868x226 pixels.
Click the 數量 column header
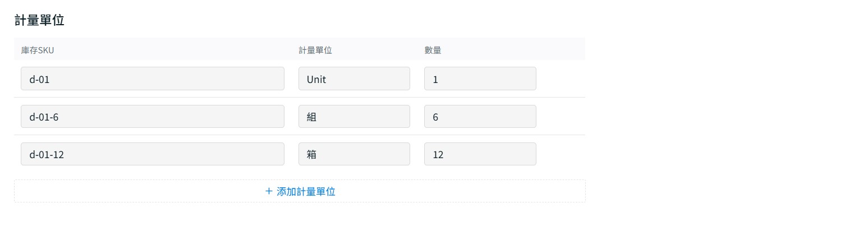[433, 50]
